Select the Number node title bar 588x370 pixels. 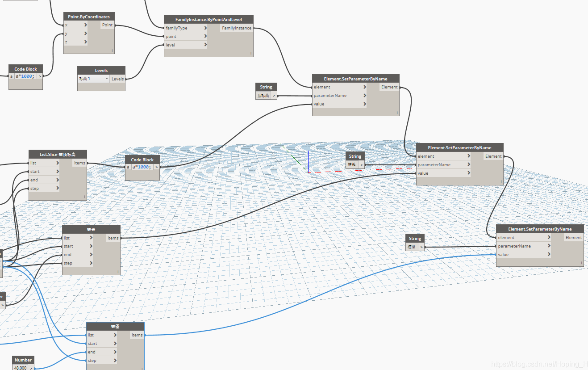(23, 360)
